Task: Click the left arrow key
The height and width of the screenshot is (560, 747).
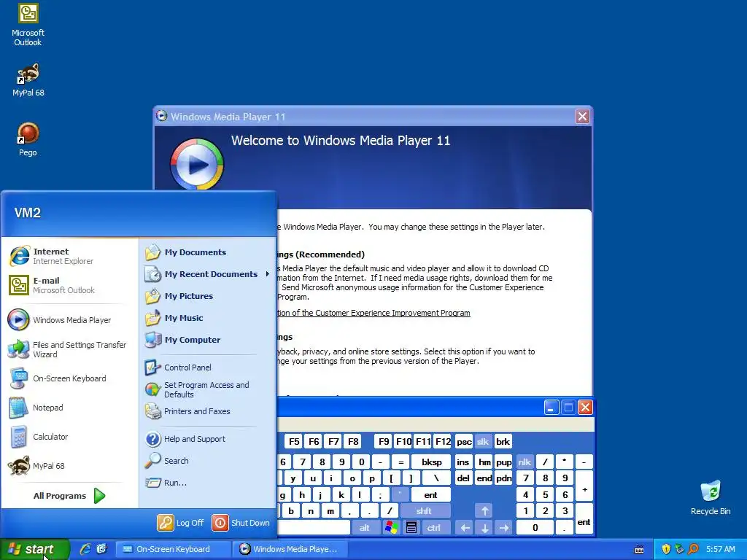Action: click(x=465, y=528)
